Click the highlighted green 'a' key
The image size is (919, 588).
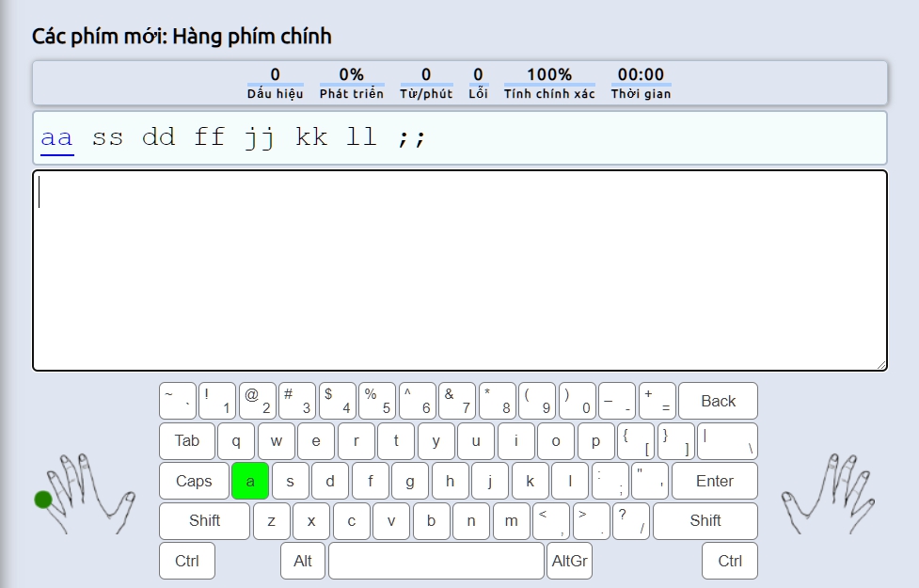click(x=250, y=481)
